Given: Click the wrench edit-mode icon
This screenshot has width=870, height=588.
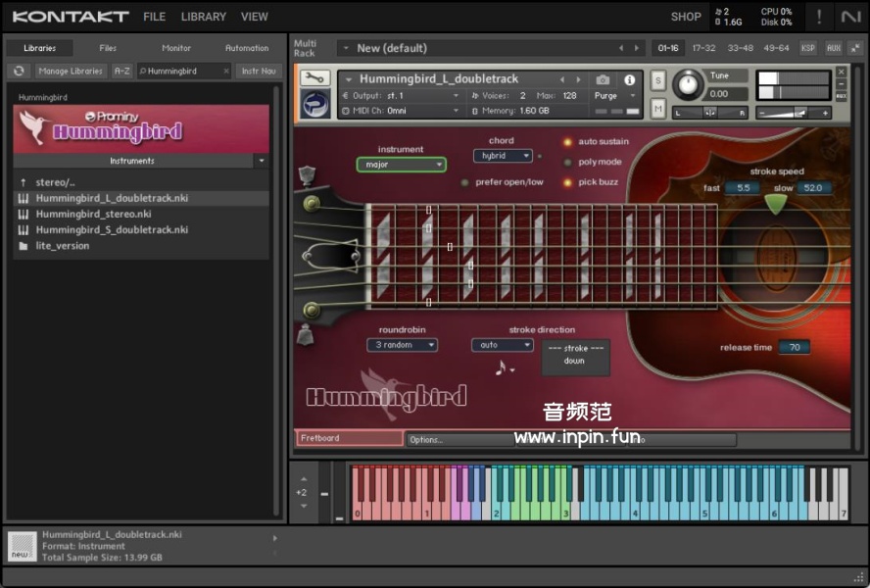Looking at the screenshot, I should [314, 78].
